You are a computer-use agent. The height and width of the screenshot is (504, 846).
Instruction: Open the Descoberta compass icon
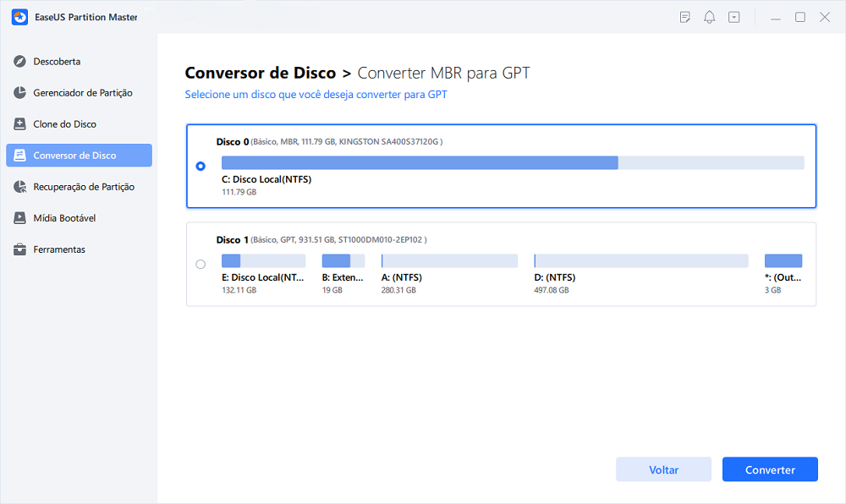pyautogui.click(x=20, y=62)
